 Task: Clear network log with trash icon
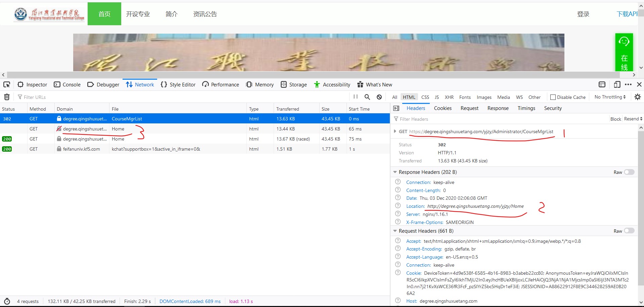pyautogui.click(x=7, y=97)
